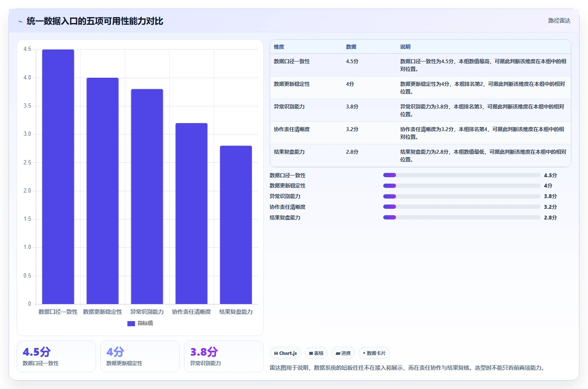Click the 本组数值最高 description cell
Image resolution: width=588 pixels, height=389 pixels.
pyautogui.click(x=483, y=65)
